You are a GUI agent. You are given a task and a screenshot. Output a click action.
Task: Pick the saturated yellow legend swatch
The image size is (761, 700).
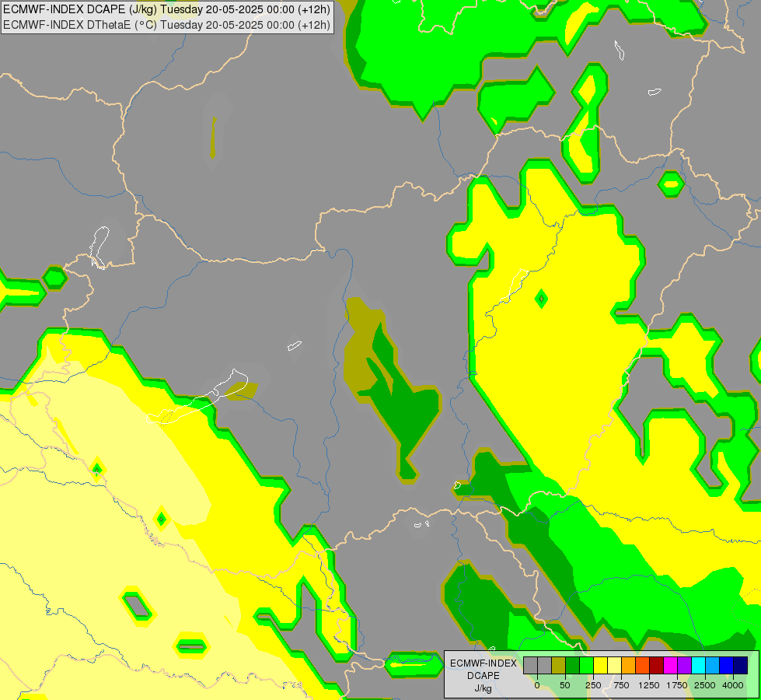pos(600,665)
